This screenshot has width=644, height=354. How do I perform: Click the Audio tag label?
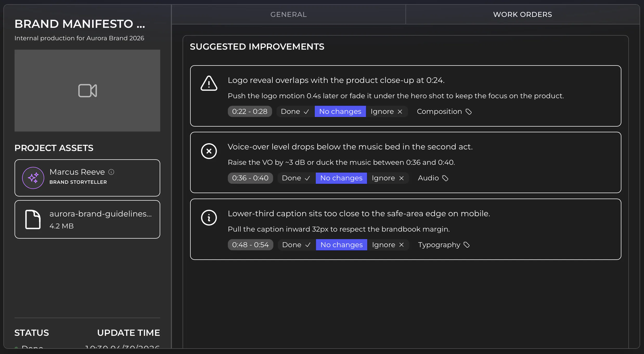click(x=428, y=178)
